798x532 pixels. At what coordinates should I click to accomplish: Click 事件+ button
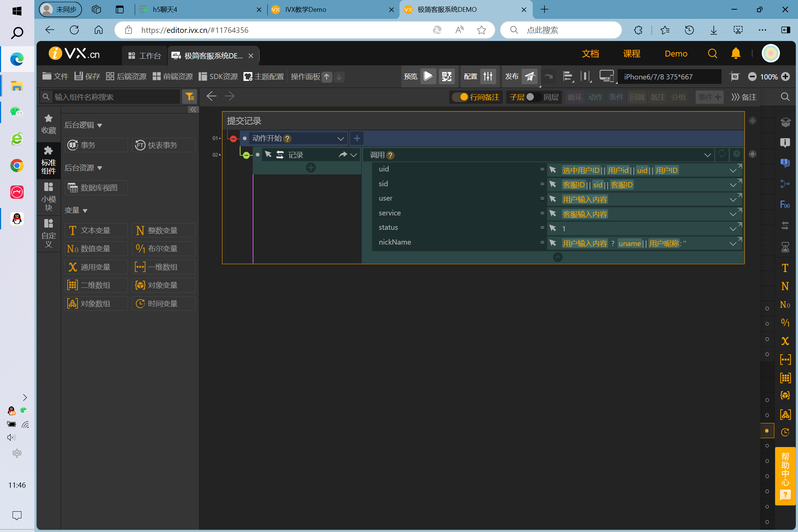pyautogui.click(x=709, y=97)
